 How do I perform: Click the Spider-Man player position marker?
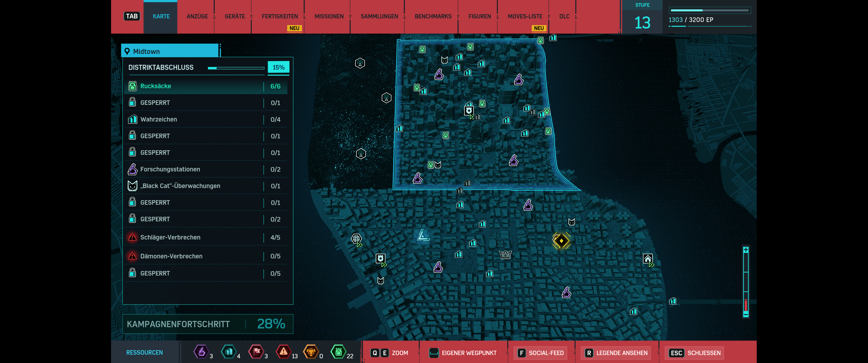423,235
